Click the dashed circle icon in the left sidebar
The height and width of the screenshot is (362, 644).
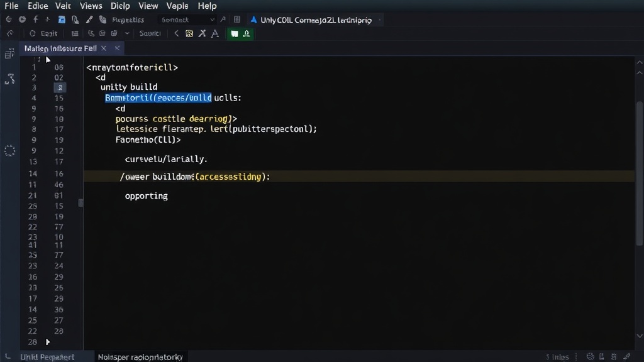[9, 151]
